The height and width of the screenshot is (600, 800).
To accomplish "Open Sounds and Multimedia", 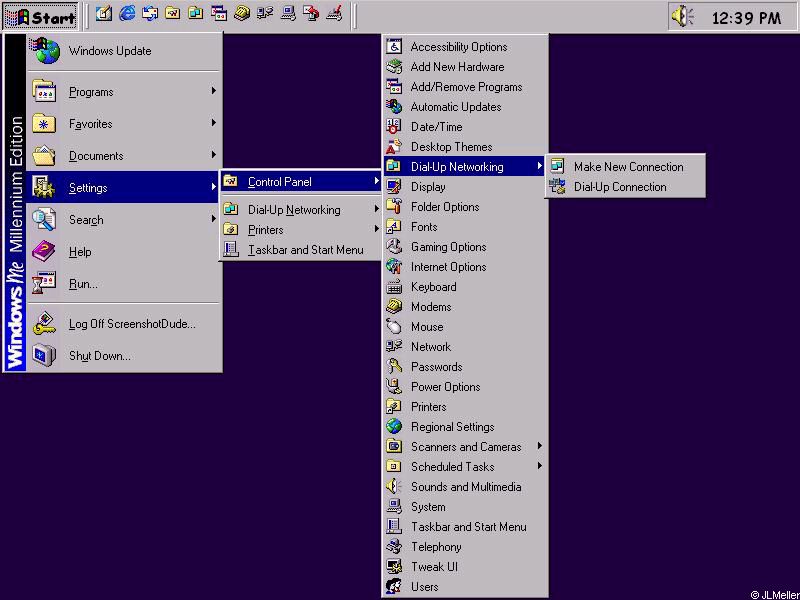I will click(x=465, y=487).
